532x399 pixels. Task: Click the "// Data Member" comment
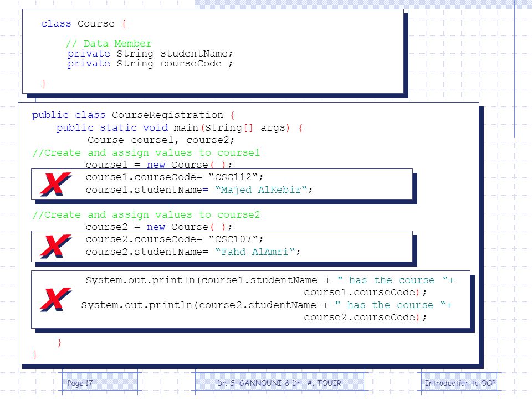109,43
